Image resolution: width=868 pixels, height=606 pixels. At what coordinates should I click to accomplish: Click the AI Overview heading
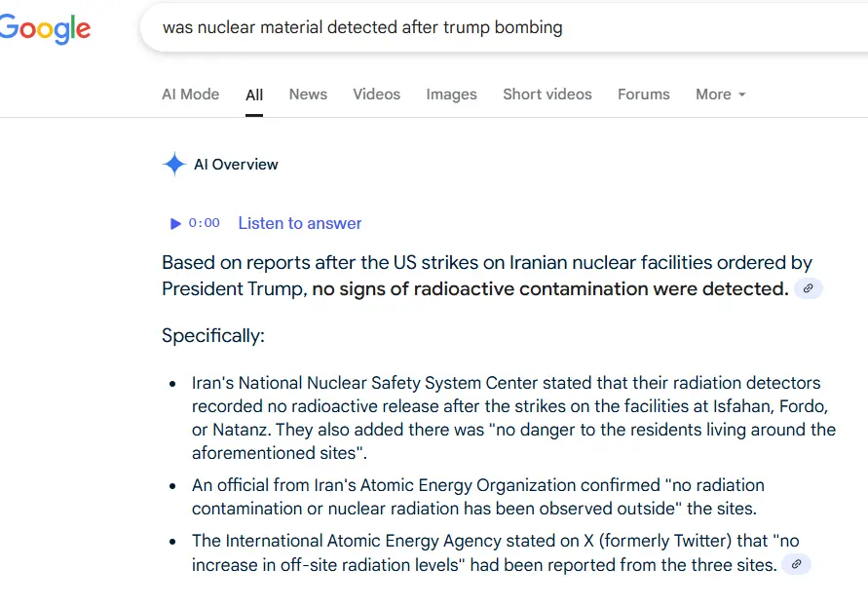click(x=236, y=165)
